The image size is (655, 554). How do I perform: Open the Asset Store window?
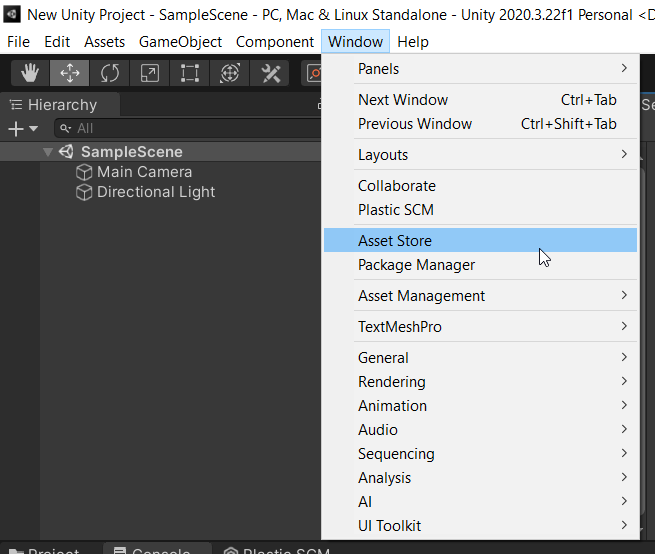pos(480,240)
